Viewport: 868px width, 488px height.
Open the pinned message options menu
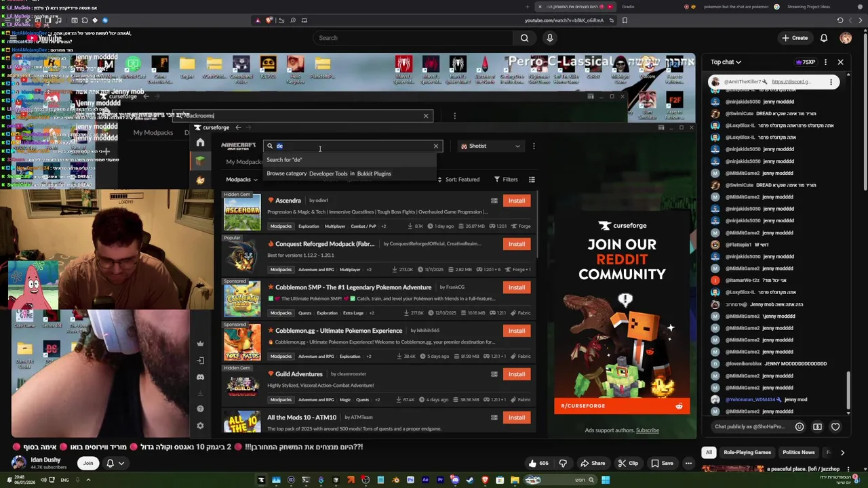(x=831, y=82)
